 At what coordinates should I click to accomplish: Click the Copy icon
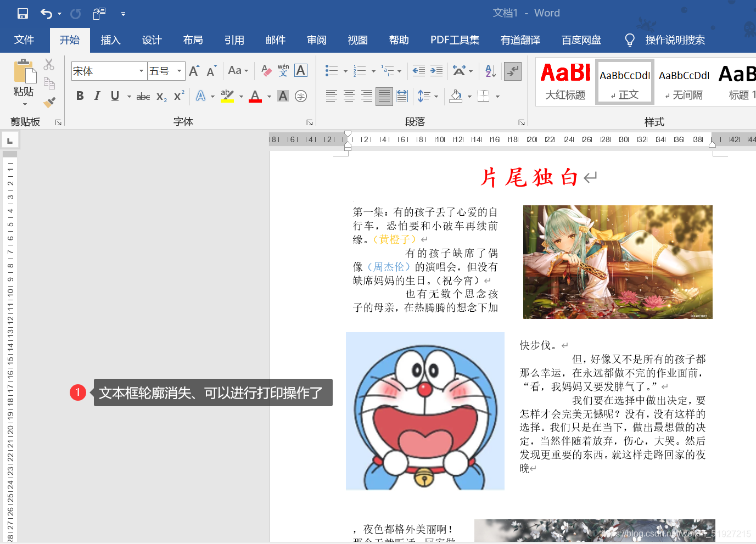[49, 83]
